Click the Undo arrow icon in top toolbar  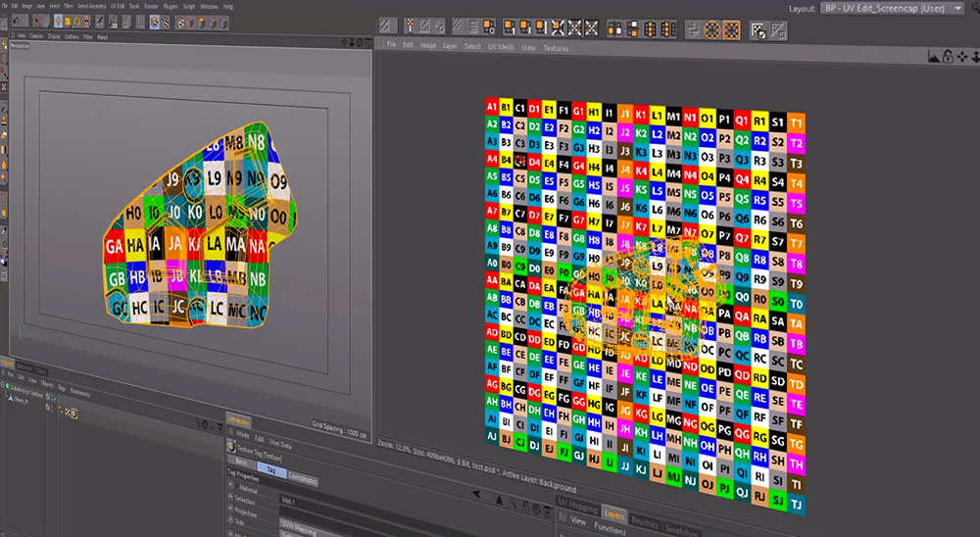[x=17, y=21]
